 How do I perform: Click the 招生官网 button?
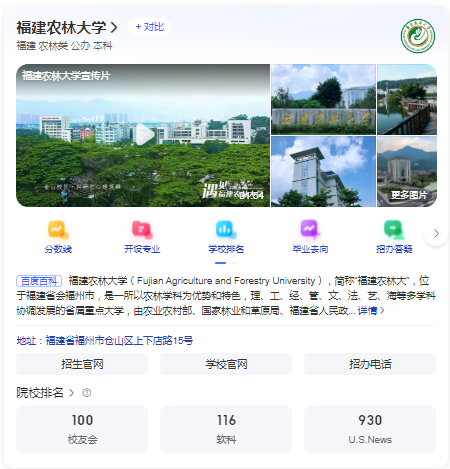pyautogui.click(x=82, y=364)
